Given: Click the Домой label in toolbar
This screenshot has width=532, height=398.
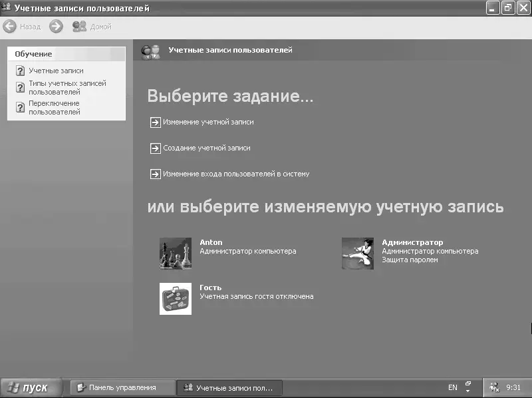Looking at the screenshot, I should tap(101, 27).
